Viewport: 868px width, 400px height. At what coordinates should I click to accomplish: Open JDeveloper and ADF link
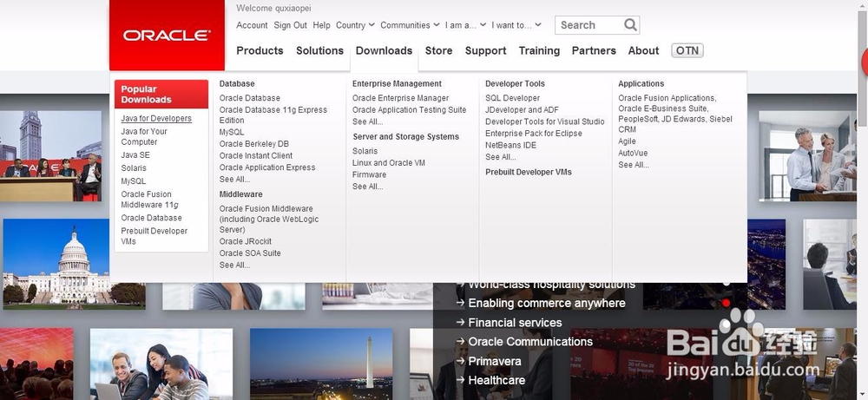pyautogui.click(x=522, y=109)
